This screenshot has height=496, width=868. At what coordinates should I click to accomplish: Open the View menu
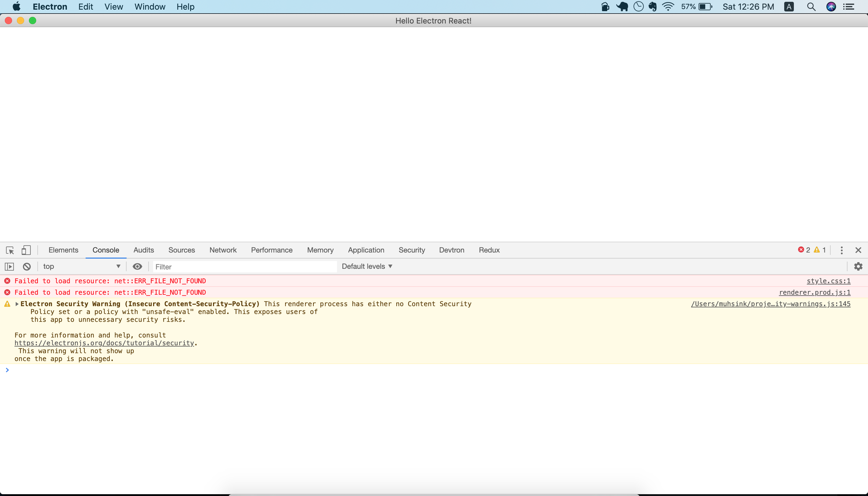[113, 6]
